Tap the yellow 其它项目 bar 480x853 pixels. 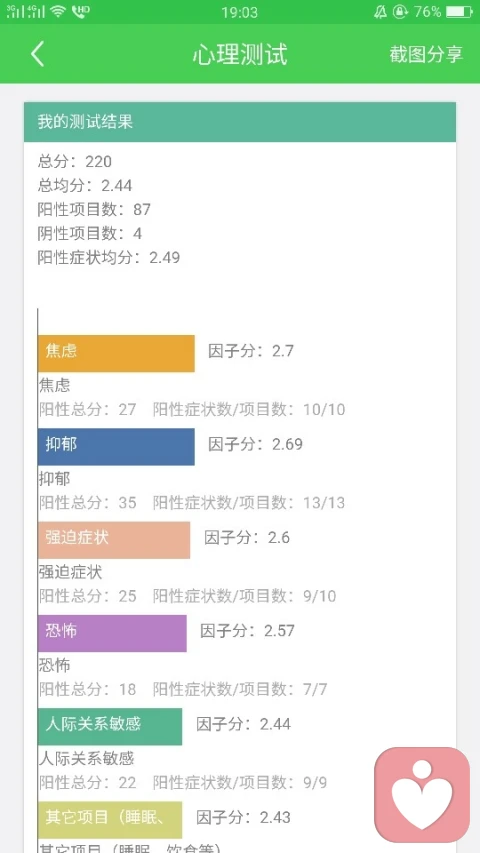click(110, 820)
